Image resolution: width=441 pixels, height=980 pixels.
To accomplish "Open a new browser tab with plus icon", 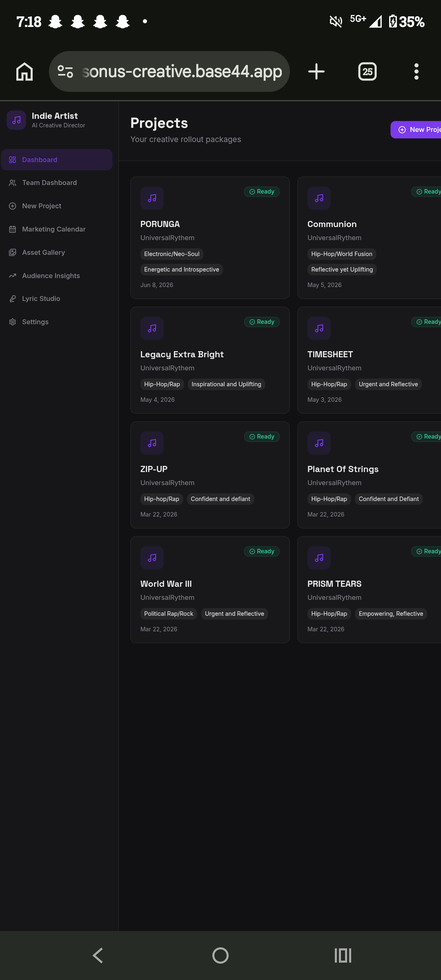I will 316,71.
